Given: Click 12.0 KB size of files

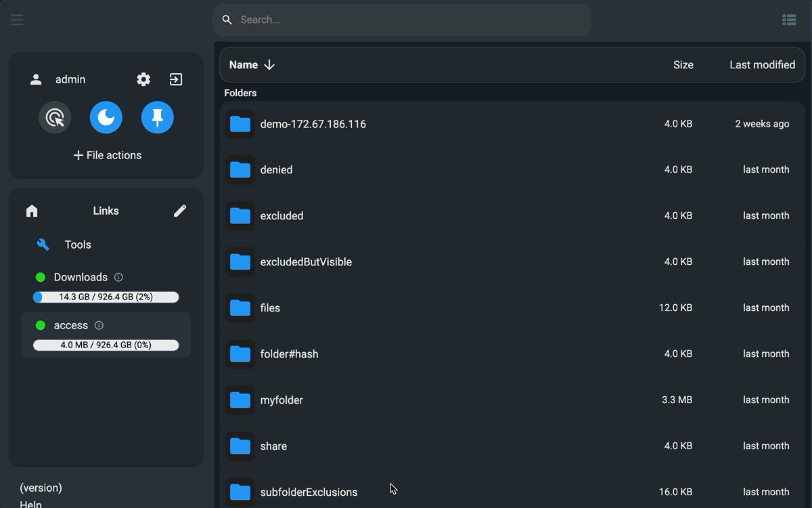Looking at the screenshot, I should (x=675, y=308).
